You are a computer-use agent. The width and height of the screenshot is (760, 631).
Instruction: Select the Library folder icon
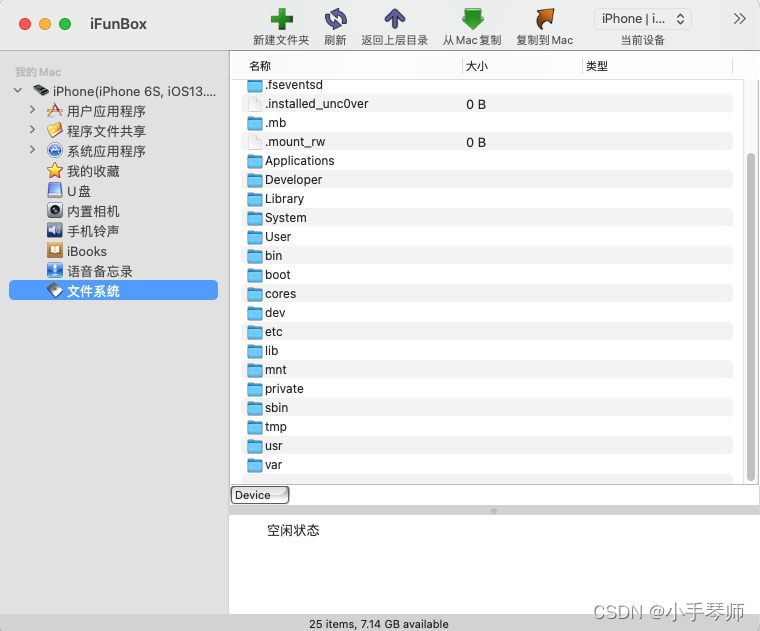tap(255, 199)
